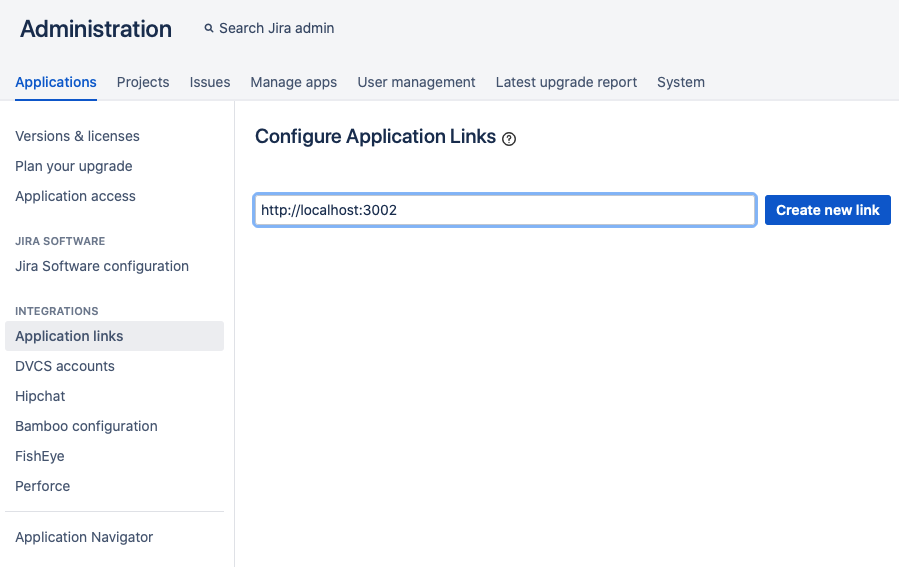This screenshot has width=899, height=567.
Task: Go to the Issues tab
Action: tap(210, 82)
